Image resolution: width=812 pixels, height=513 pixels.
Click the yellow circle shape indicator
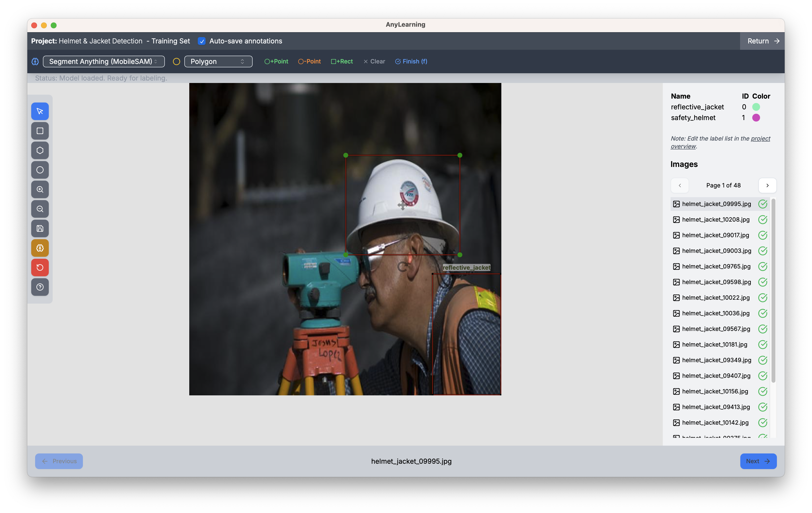[x=176, y=62]
